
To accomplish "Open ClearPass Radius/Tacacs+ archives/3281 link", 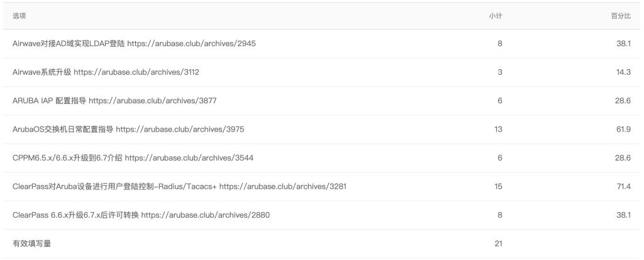I will [x=283, y=186].
